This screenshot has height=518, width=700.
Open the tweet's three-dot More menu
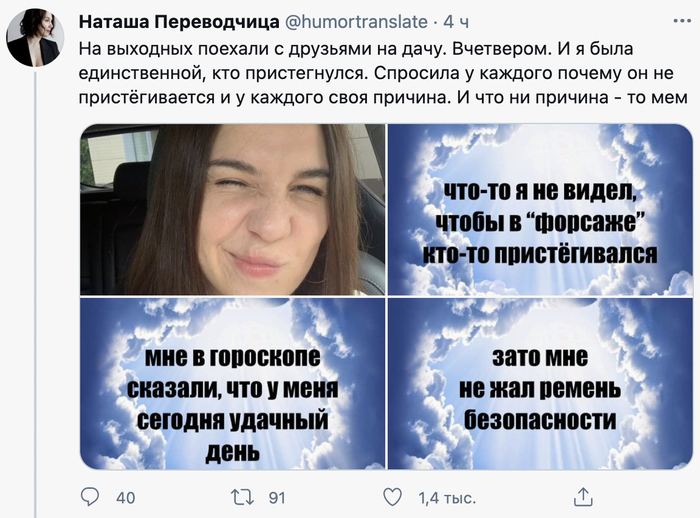point(682,21)
